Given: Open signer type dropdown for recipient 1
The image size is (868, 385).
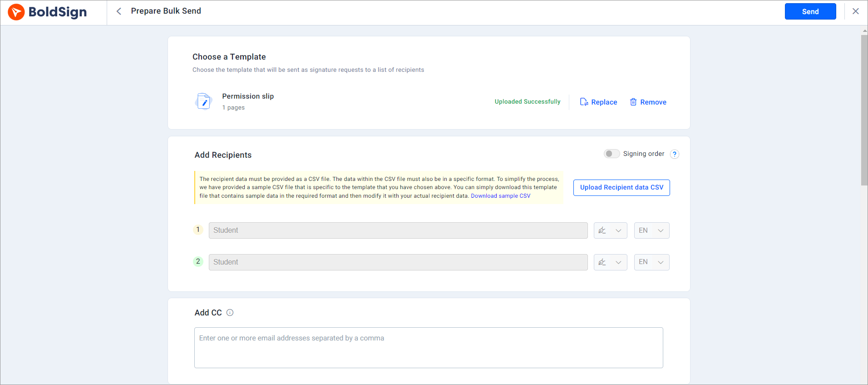Looking at the screenshot, I should point(610,230).
